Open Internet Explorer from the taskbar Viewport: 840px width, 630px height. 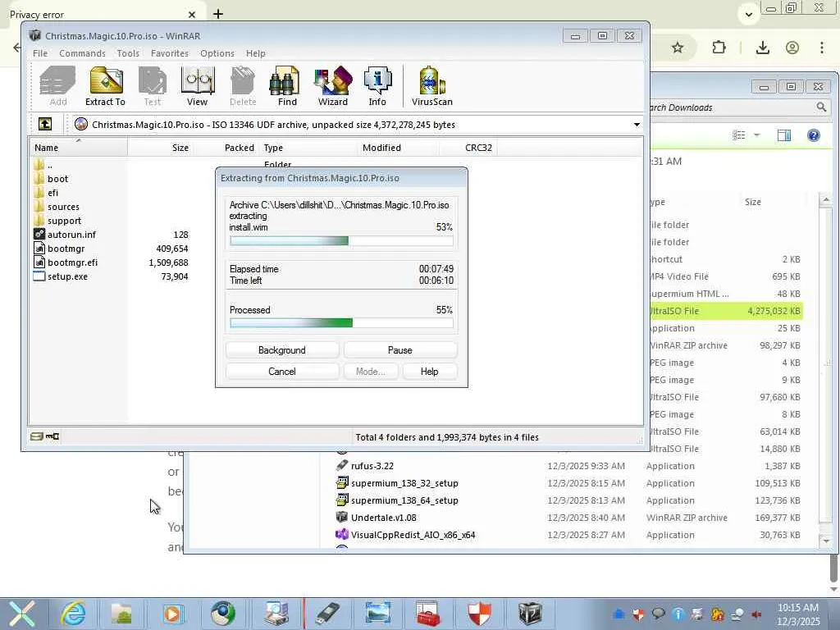click(x=73, y=614)
